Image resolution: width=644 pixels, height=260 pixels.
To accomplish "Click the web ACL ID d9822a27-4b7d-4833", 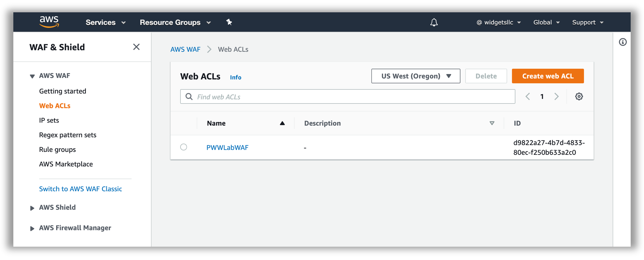I will [x=549, y=148].
